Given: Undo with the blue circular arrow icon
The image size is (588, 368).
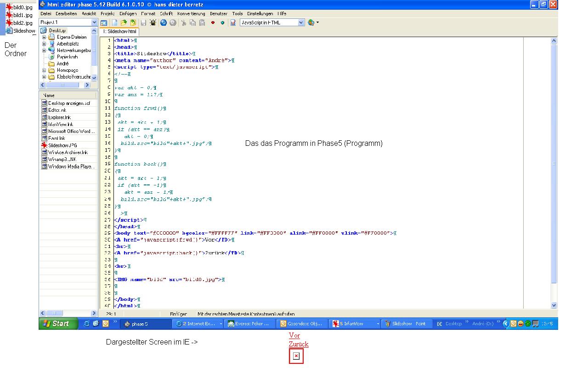Looking at the screenshot, I should pyautogui.click(x=164, y=23).
